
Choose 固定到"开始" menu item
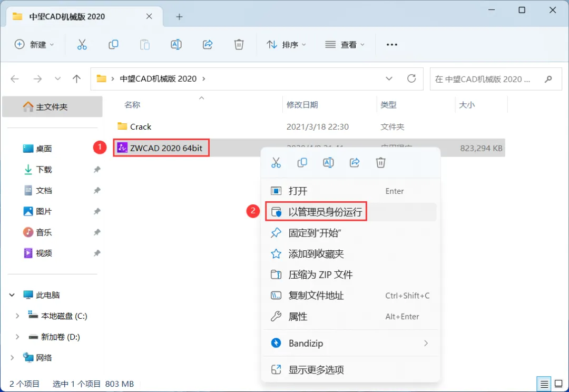click(x=350, y=233)
